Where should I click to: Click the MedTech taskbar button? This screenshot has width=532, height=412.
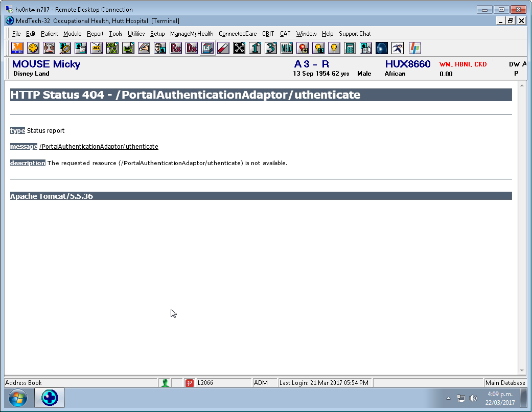pos(50,398)
